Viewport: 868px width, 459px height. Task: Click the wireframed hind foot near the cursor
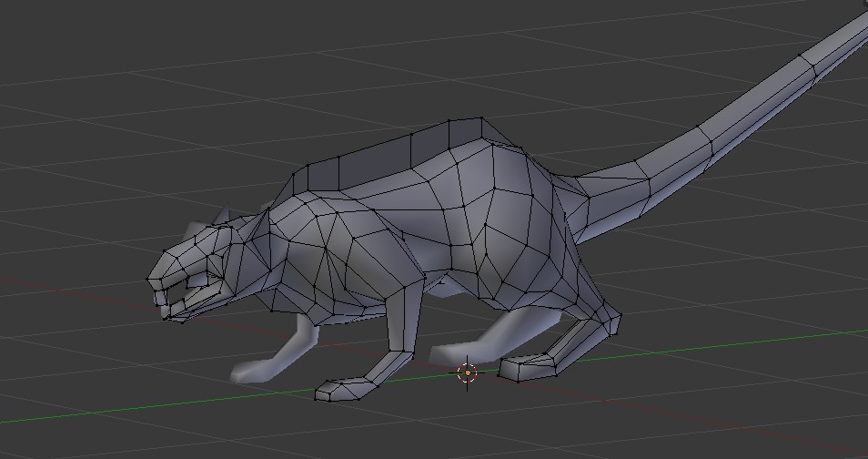coord(527,368)
